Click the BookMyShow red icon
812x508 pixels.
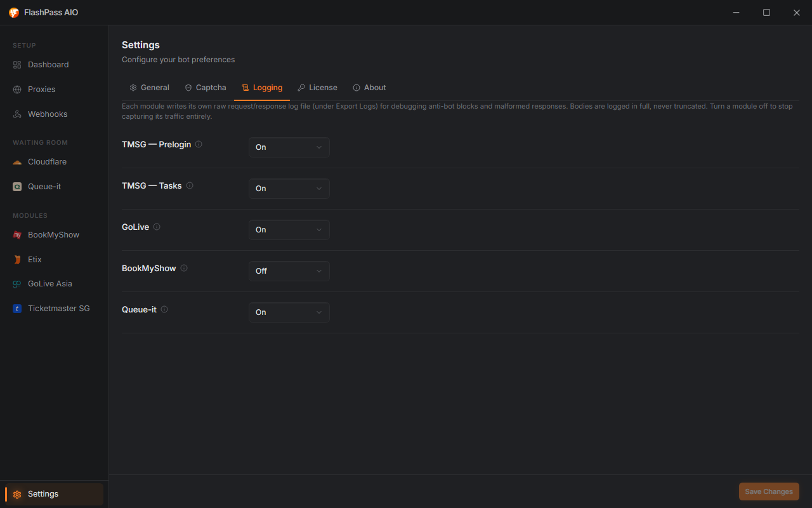[x=17, y=235]
